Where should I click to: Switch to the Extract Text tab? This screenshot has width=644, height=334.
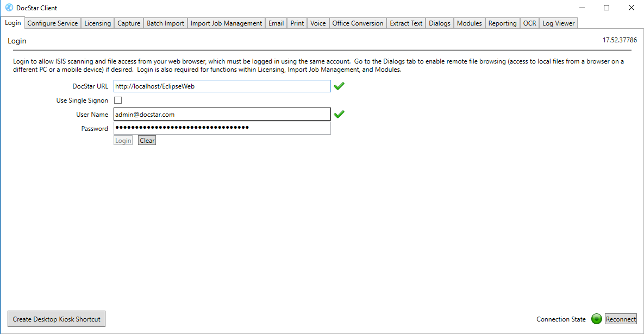pos(406,23)
